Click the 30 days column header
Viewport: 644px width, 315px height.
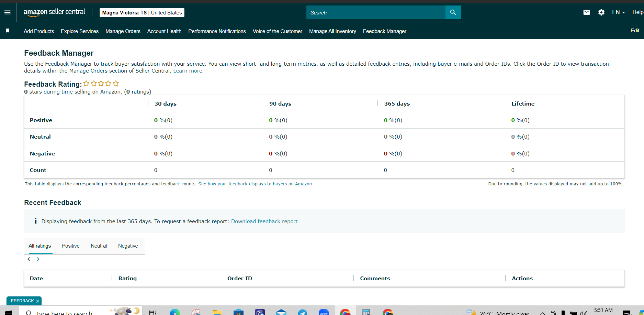pyautogui.click(x=165, y=104)
